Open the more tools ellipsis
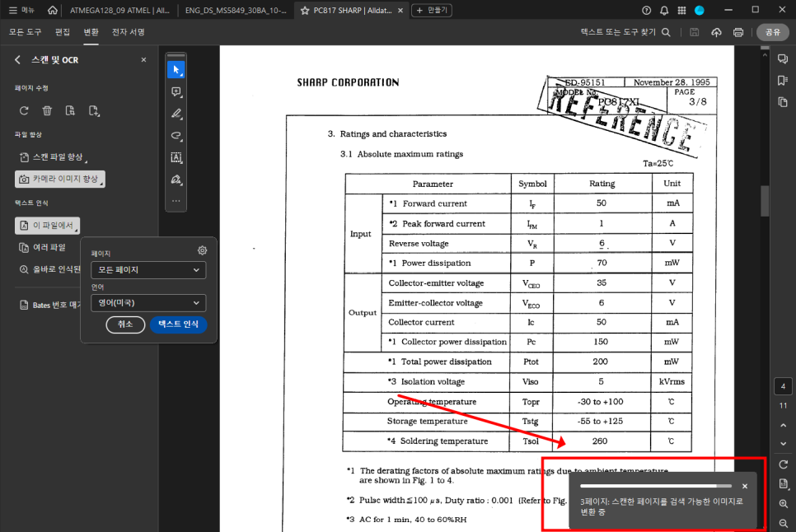The height and width of the screenshot is (532, 796). click(176, 201)
